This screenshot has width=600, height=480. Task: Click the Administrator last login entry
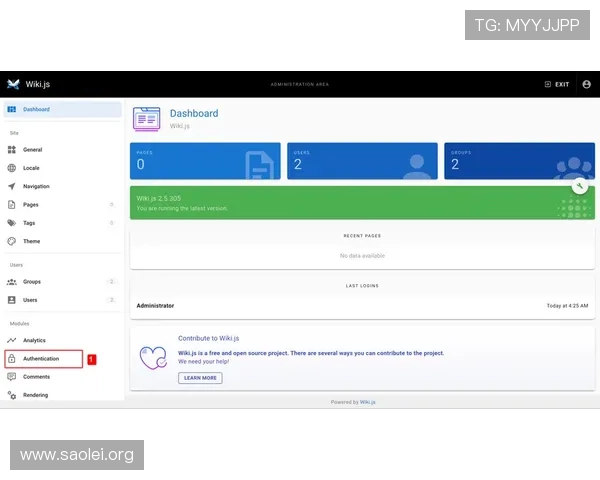tap(155, 305)
